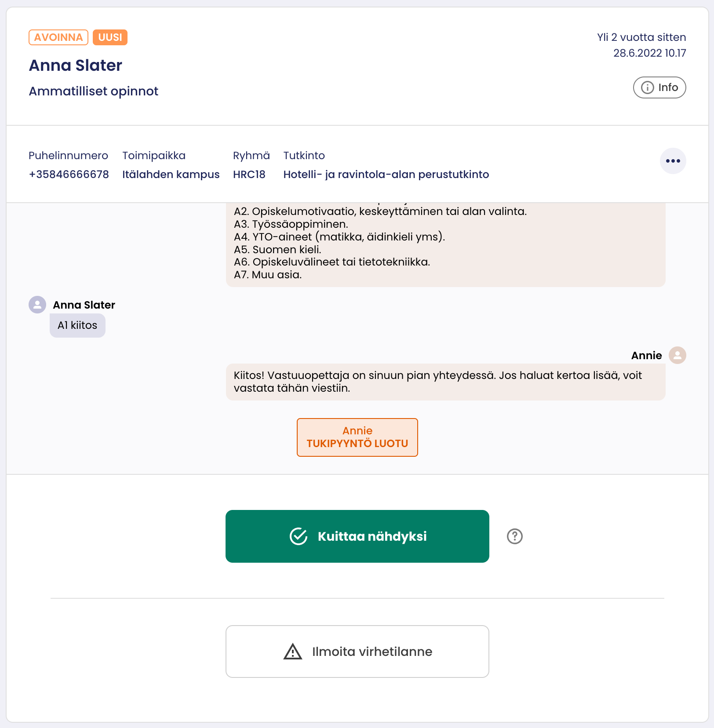Click the Ammatilliset opinnot subtitle
Screen dimensions: 714x728
click(x=93, y=91)
